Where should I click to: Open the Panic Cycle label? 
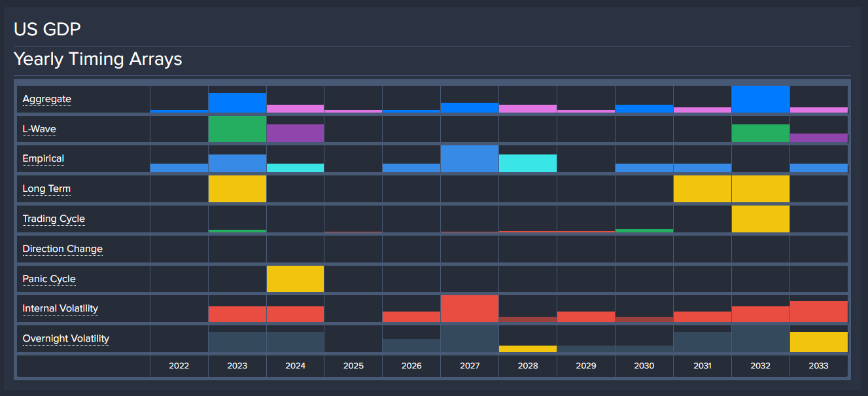[x=49, y=279]
